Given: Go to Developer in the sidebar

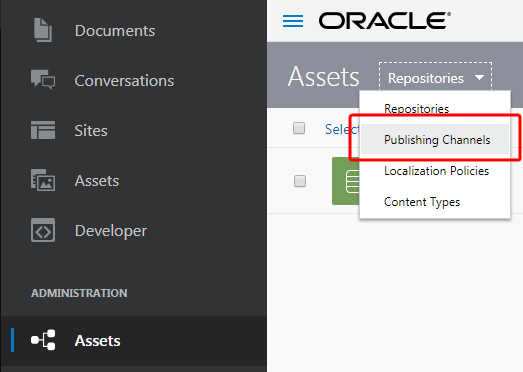Looking at the screenshot, I should (111, 231).
